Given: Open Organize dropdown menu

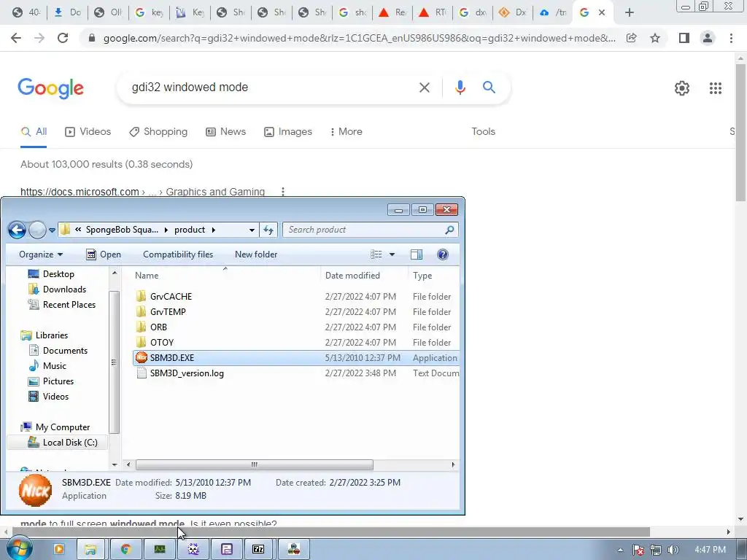Looking at the screenshot, I should tap(41, 254).
